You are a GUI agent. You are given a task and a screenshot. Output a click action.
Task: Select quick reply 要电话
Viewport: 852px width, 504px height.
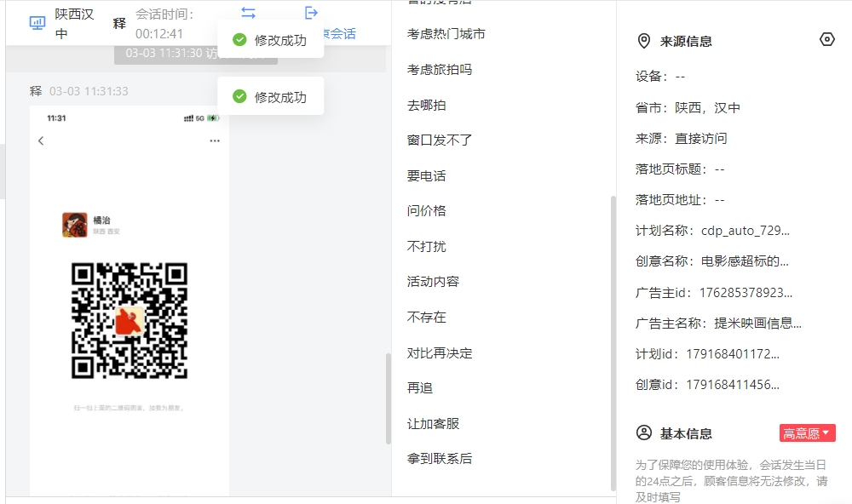[x=427, y=176]
